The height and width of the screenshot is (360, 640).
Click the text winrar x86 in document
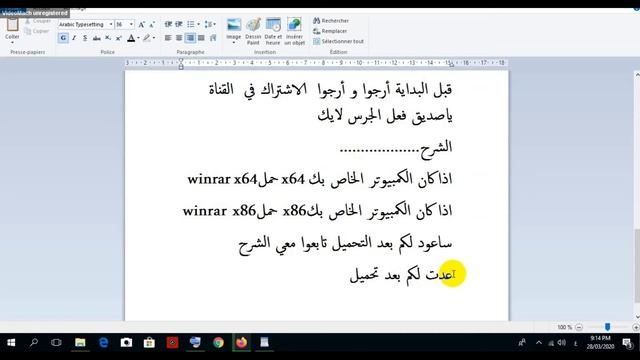click(219, 211)
